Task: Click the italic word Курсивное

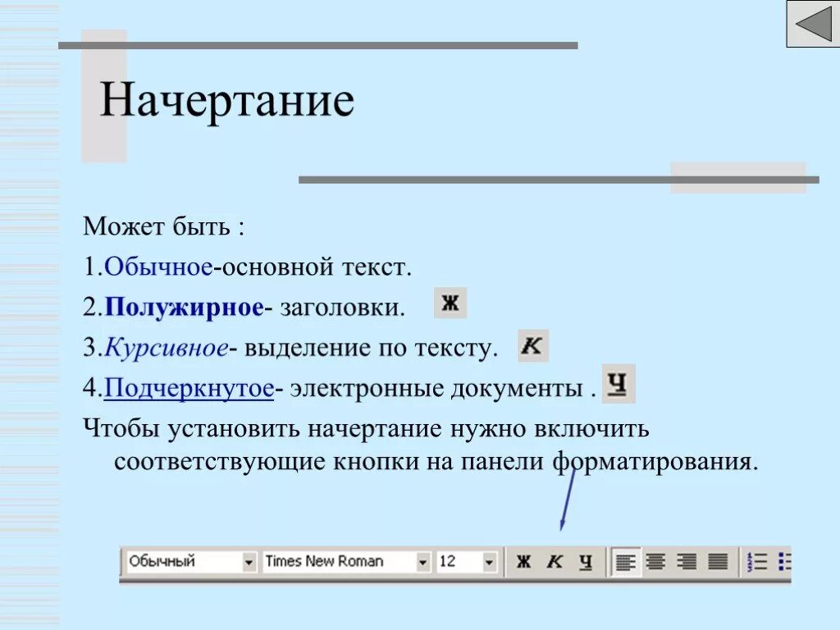Action: (166, 348)
